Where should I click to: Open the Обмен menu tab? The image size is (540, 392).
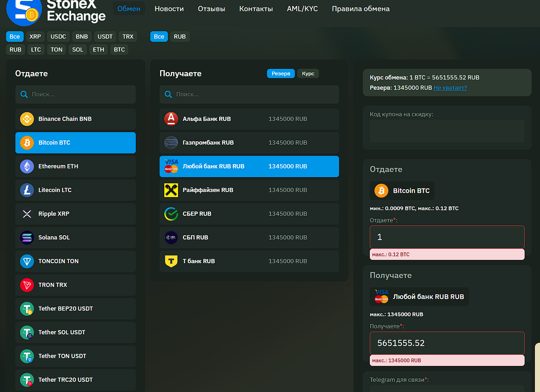129,9
